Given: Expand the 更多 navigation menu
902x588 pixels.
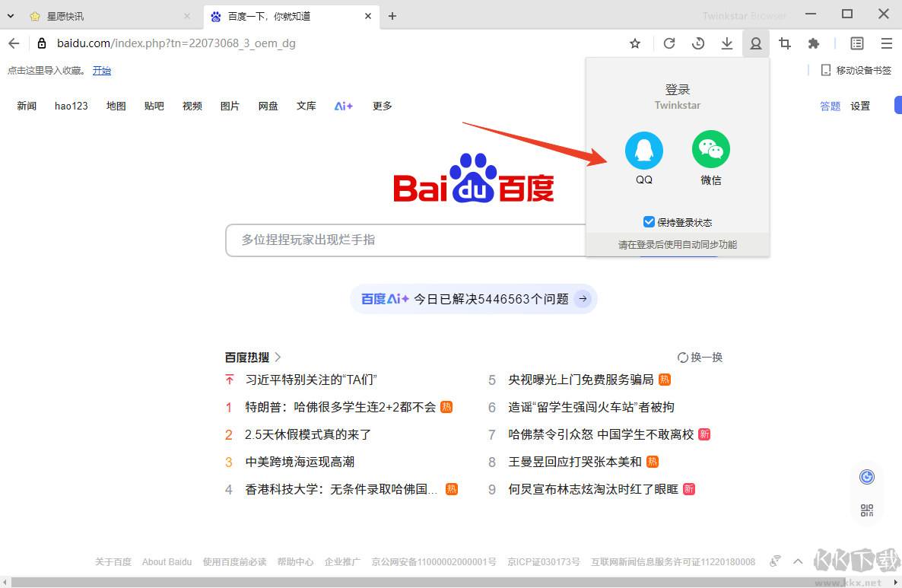Looking at the screenshot, I should pos(382,106).
